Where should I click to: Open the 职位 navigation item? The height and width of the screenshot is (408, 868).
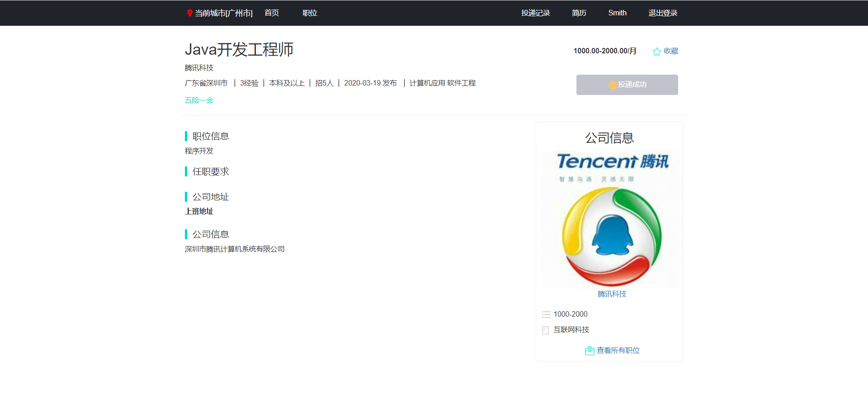[x=310, y=13]
